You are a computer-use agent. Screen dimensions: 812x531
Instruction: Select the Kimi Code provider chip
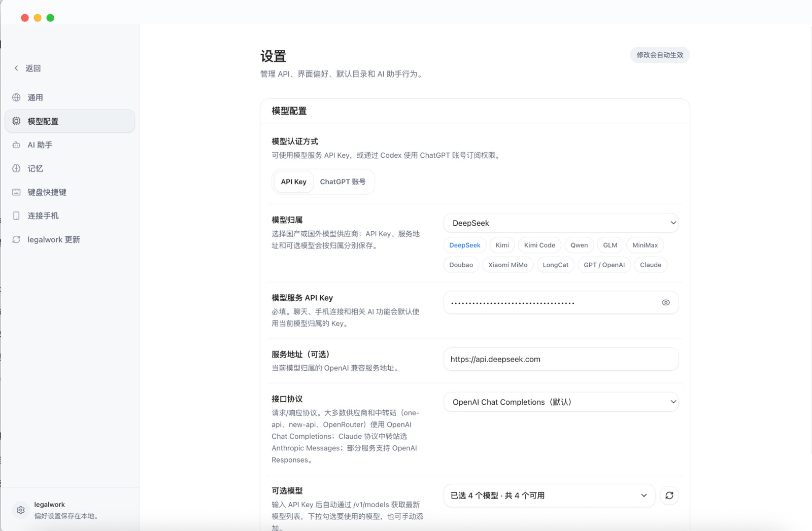(x=539, y=245)
